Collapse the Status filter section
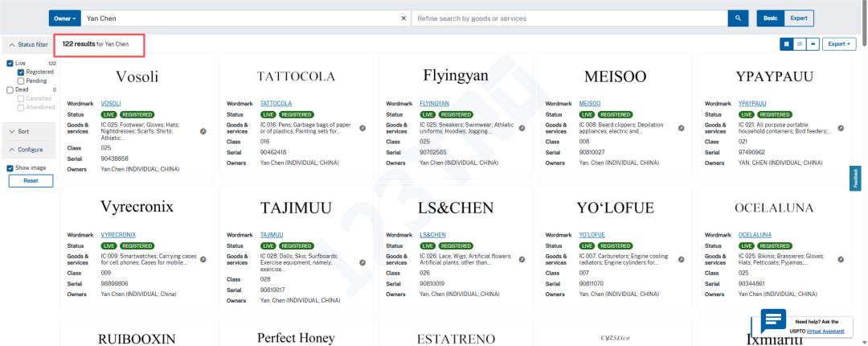 click(28, 44)
